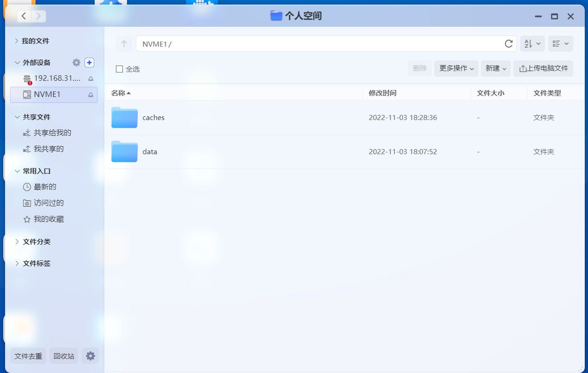Go back with the left arrow button
Image resolution: width=588 pixels, height=373 pixels.
[x=24, y=16]
